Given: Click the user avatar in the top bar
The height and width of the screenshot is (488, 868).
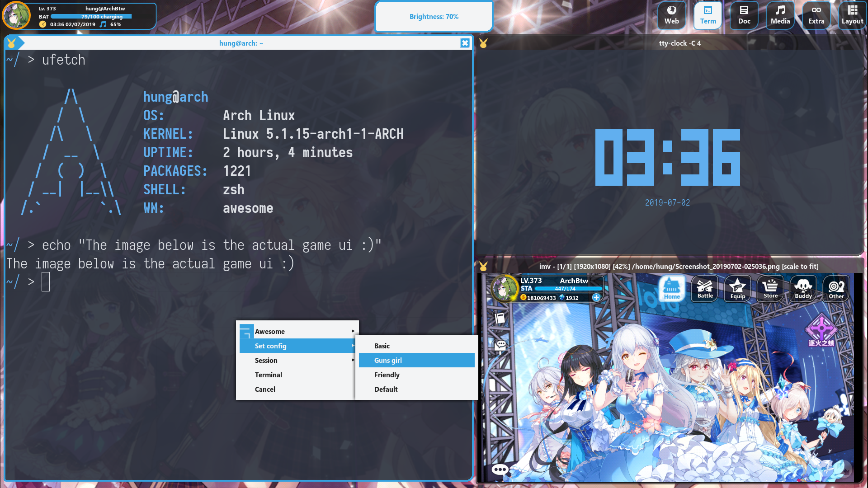Looking at the screenshot, I should (x=16, y=15).
